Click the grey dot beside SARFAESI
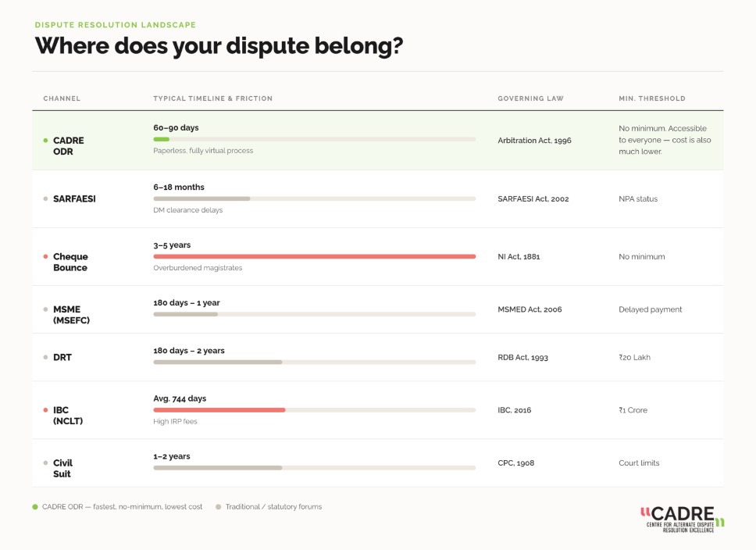Screen dimensions: 756x550 click(x=46, y=198)
